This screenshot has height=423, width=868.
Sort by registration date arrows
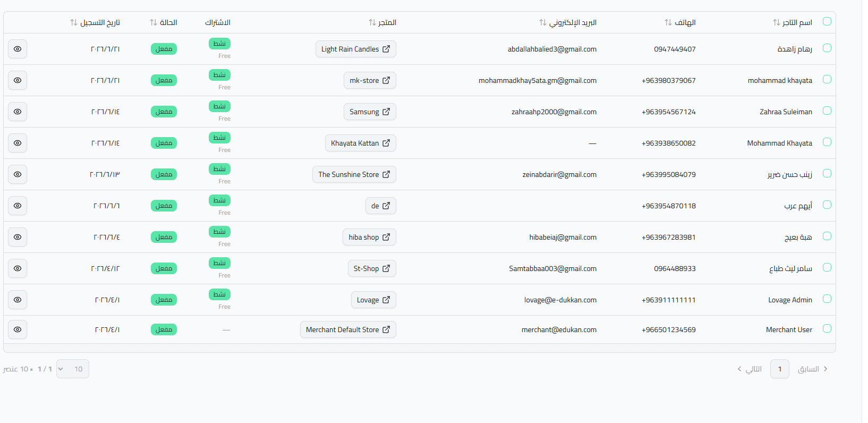[x=73, y=22]
